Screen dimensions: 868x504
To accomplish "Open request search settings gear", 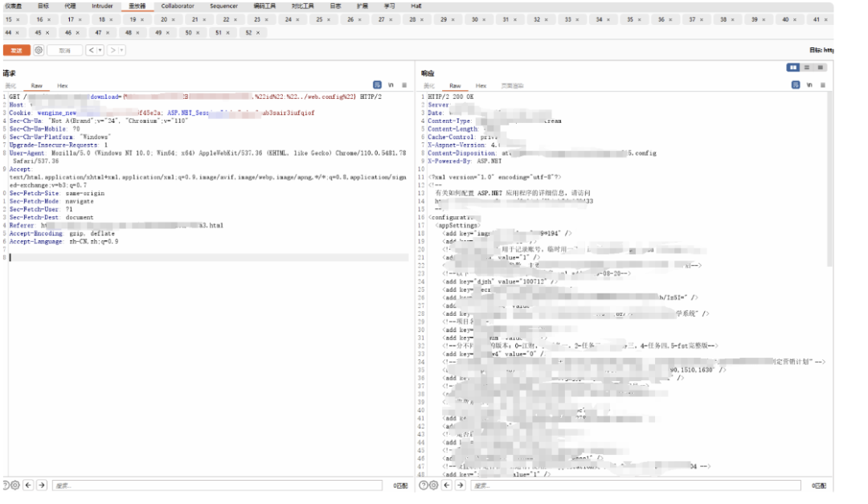I will click(x=15, y=486).
